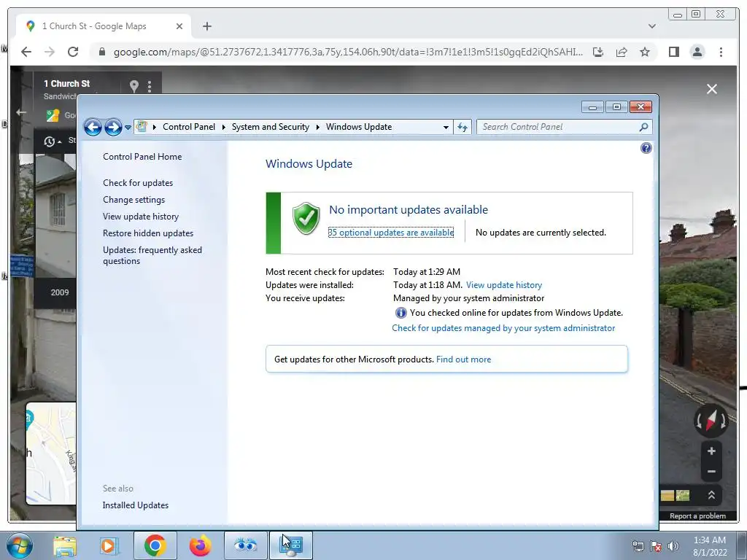Toggle Chrome side panel

673,52
